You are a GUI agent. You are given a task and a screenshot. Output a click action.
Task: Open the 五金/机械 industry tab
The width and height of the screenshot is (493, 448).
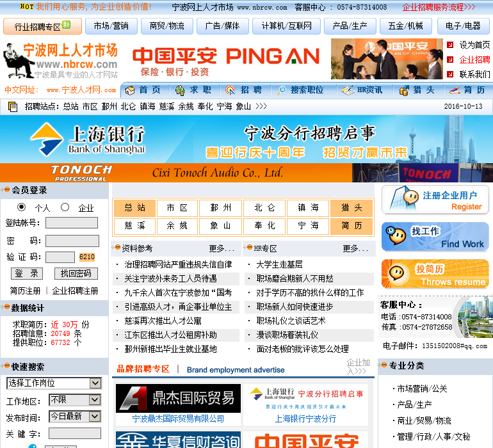[x=405, y=26]
